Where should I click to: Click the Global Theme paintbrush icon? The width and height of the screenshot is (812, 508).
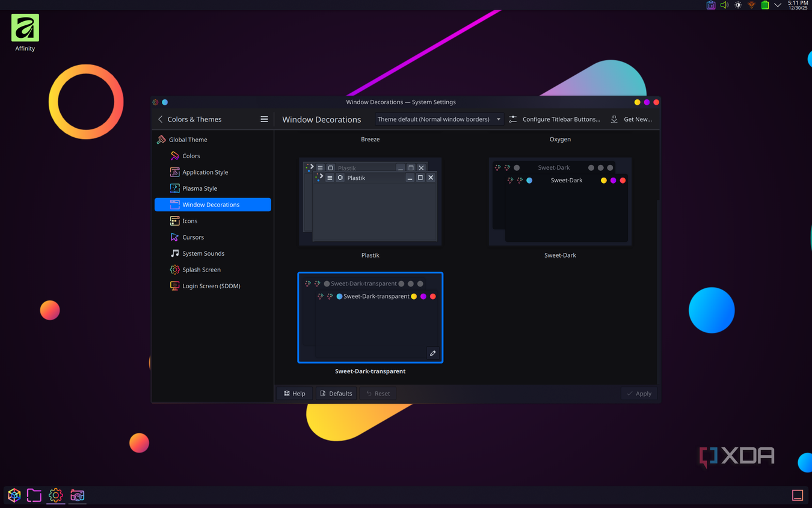click(161, 140)
